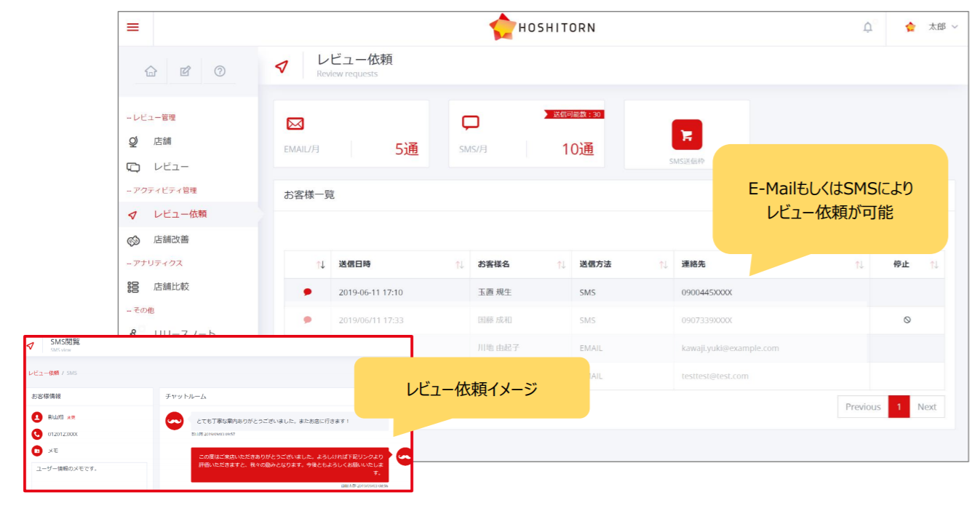The image size is (980, 506).
Task: Sort table by お客様名 column
Action: tap(561, 264)
